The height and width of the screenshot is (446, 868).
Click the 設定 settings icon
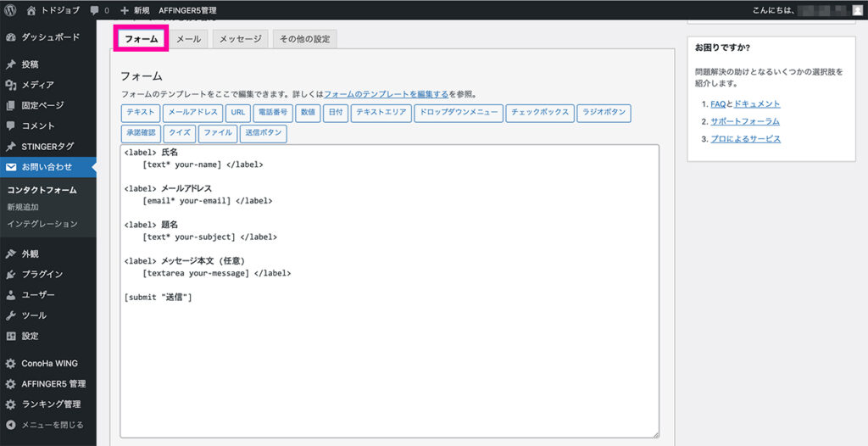click(10, 336)
